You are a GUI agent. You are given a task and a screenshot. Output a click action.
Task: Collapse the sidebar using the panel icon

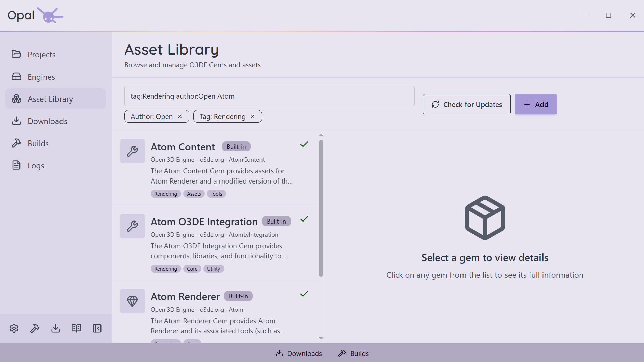97,328
